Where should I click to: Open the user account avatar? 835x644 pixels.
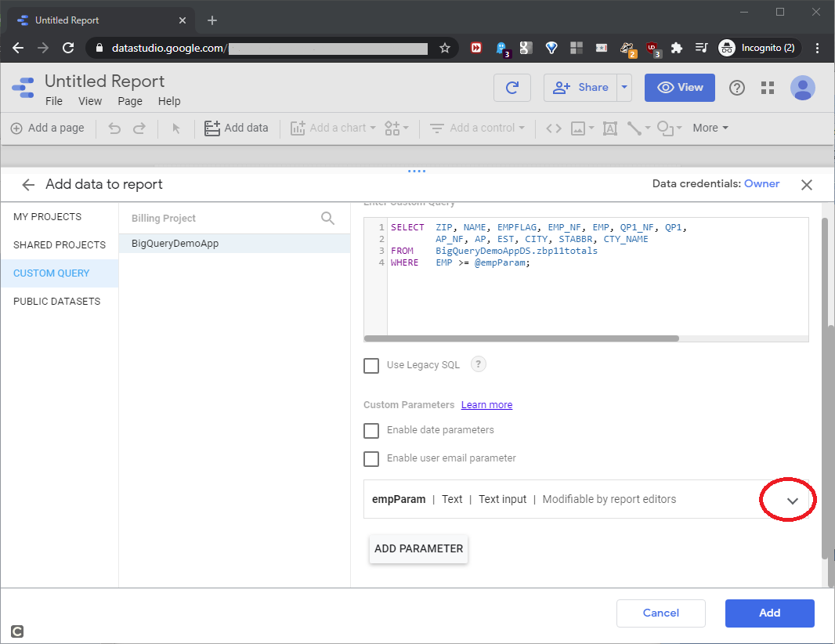(802, 88)
